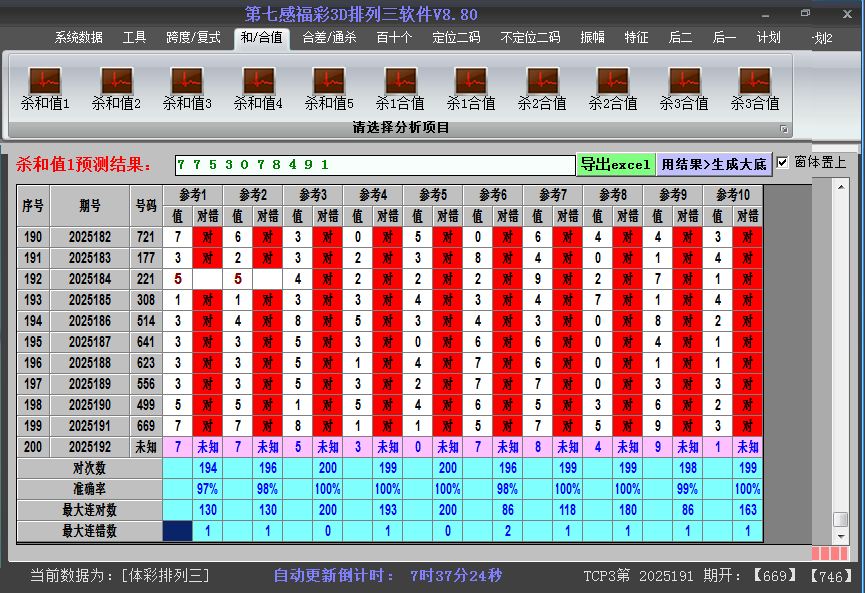Viewport: 865px width, 593px height.
Task: Click the 用结果>生成大底 button
Action: click(x=714, y=164)
